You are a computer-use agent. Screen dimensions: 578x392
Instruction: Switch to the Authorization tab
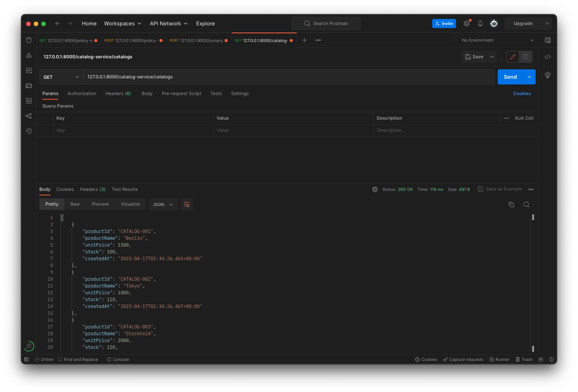pos(82,94)
